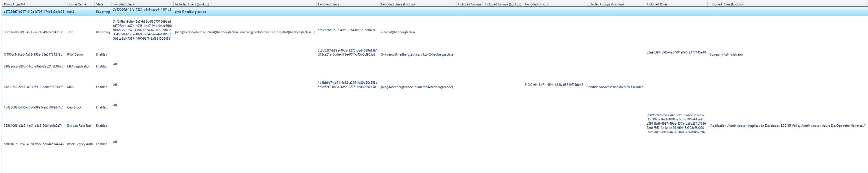Click the marcus@hedbergtech.se excluded user cell
The width and height of the screenshot is (868, 173).
(x=398, y=32)
